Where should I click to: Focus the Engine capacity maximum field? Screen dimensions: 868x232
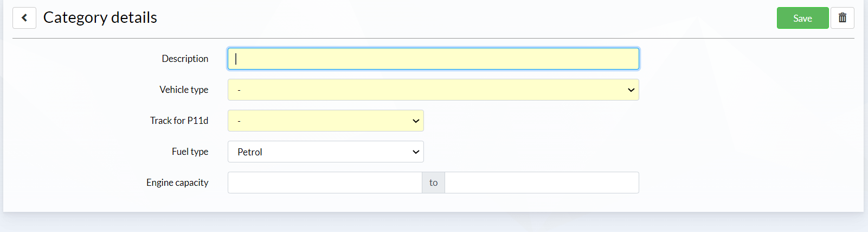(x=542, y=183)
